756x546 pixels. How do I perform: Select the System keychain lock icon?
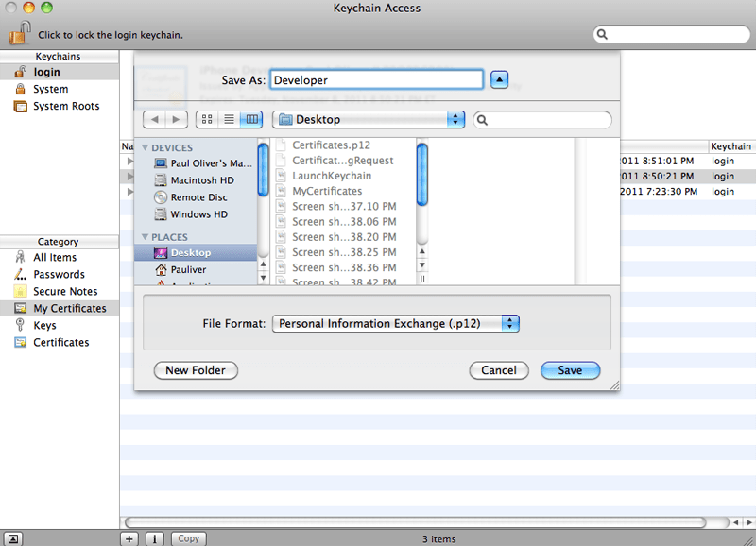coord(20,89)
